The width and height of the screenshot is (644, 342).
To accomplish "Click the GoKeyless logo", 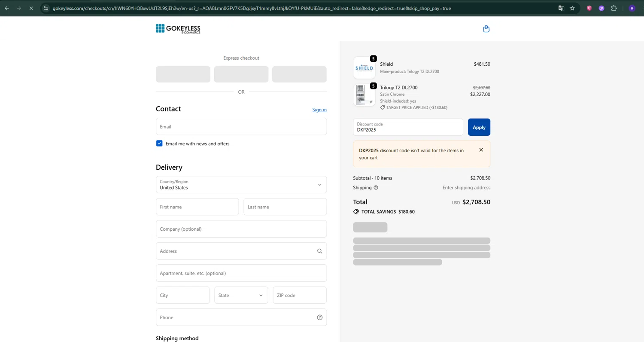I will tap(178, 29).
